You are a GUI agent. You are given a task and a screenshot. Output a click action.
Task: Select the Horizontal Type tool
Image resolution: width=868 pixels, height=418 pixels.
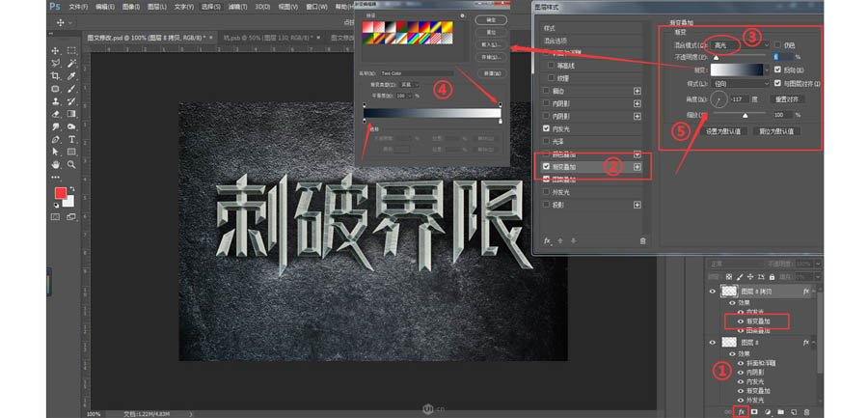[x=71, y=139]
